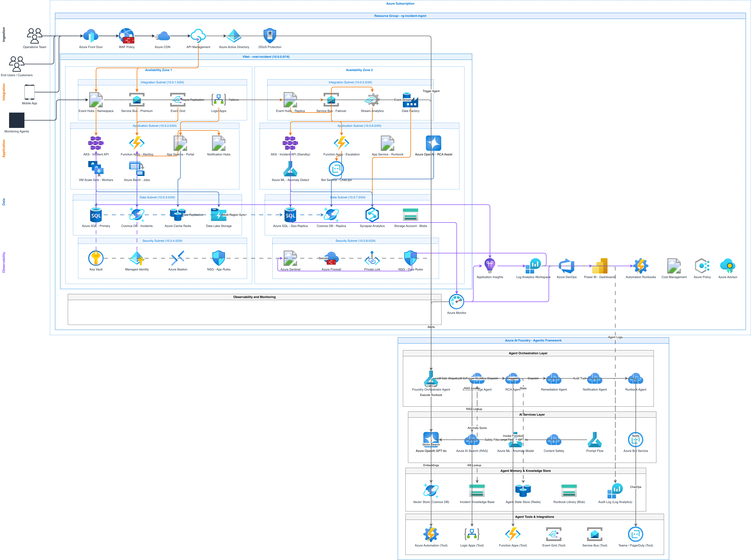Click the Azure Bastion icon
Screen dimensions: 751x560
178,258
